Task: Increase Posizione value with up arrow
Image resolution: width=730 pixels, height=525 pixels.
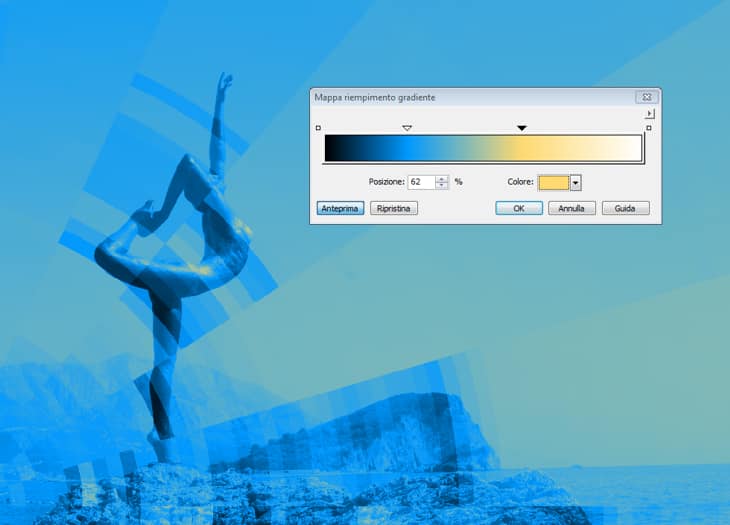Action: (x=442, y=179)
